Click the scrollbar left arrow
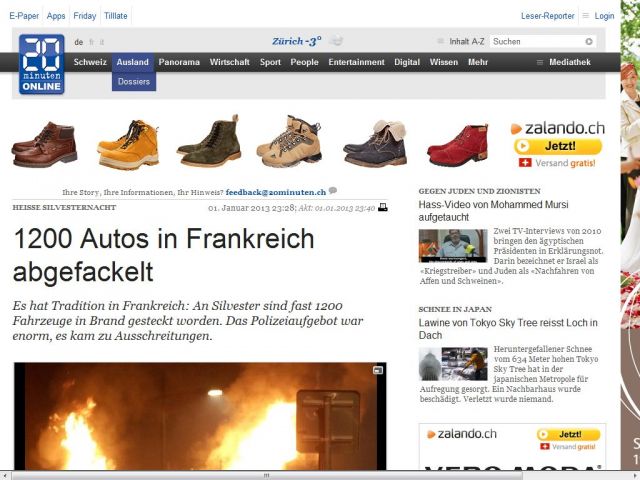The width and height of the screenshot is (640, 480). (x=4, y=476)
